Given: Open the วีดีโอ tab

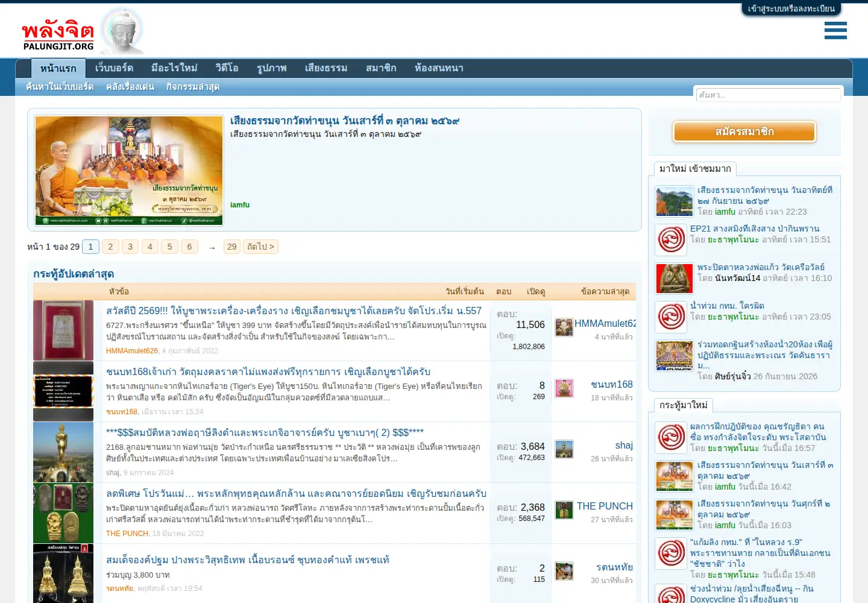Looking at the screenshot, I should coord(227,68).
